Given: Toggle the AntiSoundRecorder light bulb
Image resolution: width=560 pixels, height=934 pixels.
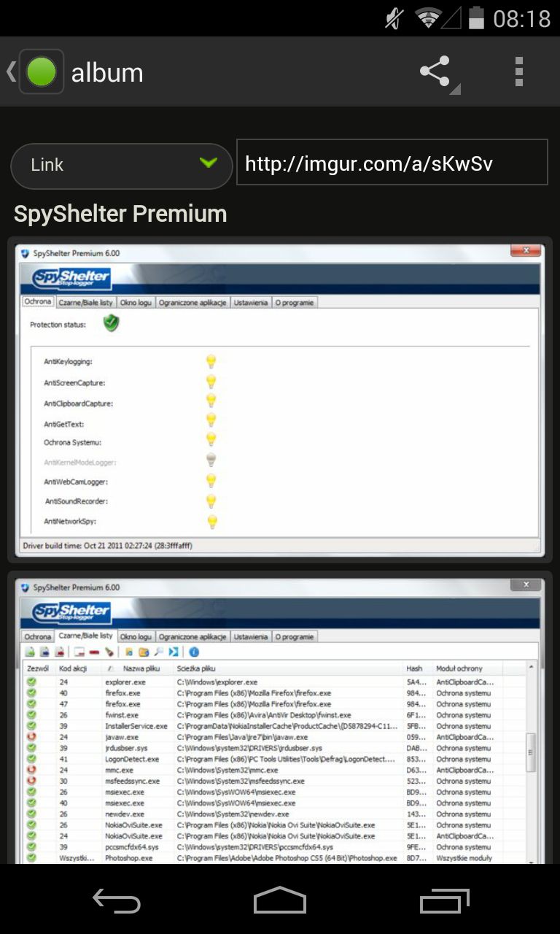Looking at the screenshot, I should pos(211,501).
